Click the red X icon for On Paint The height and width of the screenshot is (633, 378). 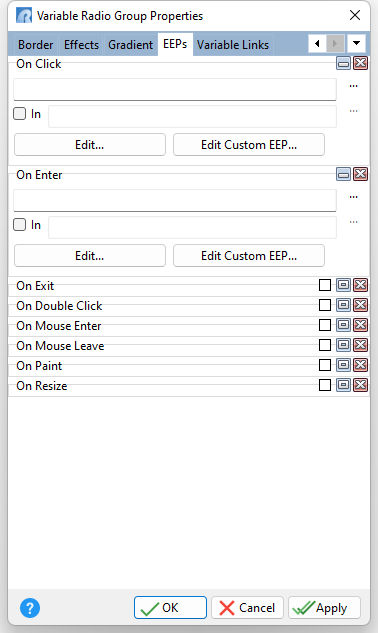360,365
